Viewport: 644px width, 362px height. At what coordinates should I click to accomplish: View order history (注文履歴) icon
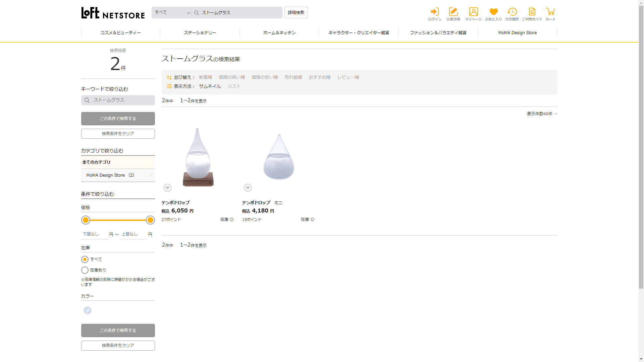tap(512, 12)
